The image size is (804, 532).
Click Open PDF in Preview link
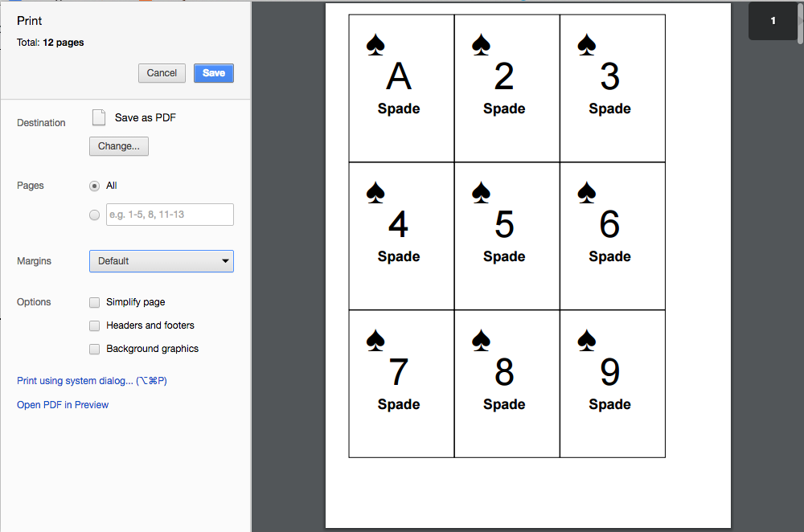coord(63,405)
